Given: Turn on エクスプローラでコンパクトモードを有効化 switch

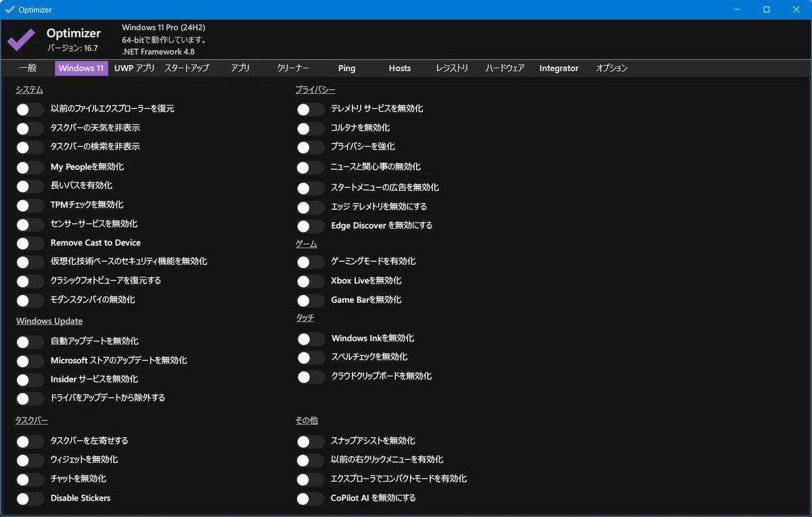Looking at the screenshot, I should coord(311,479).
